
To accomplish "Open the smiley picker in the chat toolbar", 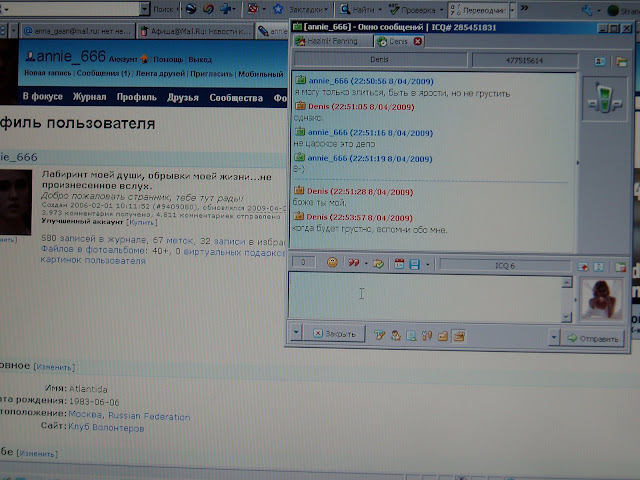I will [x=332, y=262].
